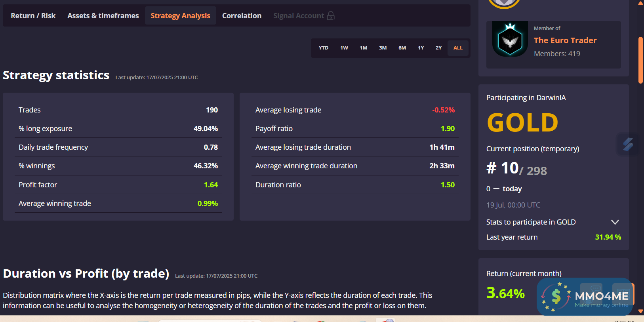This screenshot has width=644, height=322.
Task: Click the floating blue S widget icon
Action: click(628, 144)
